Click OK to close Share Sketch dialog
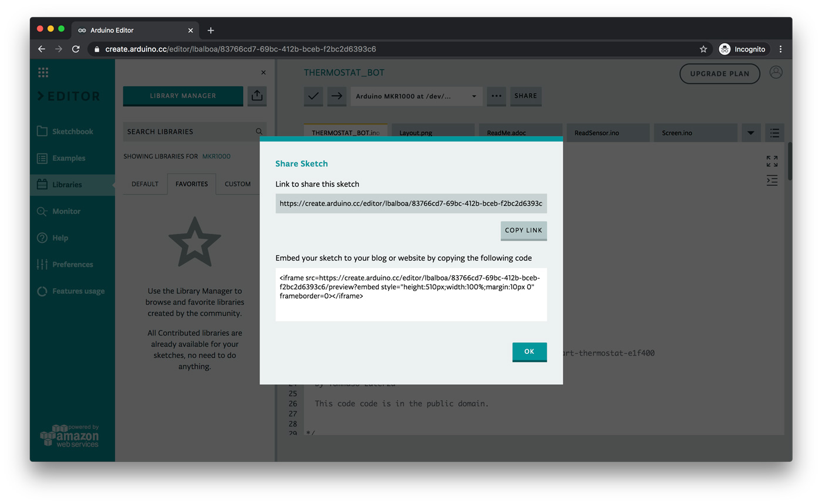 (530, 352)
